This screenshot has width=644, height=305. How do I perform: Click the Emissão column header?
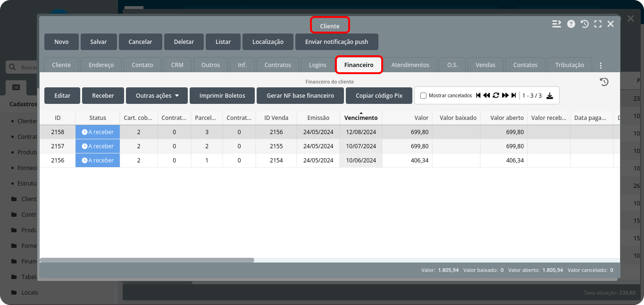[318, 118]
